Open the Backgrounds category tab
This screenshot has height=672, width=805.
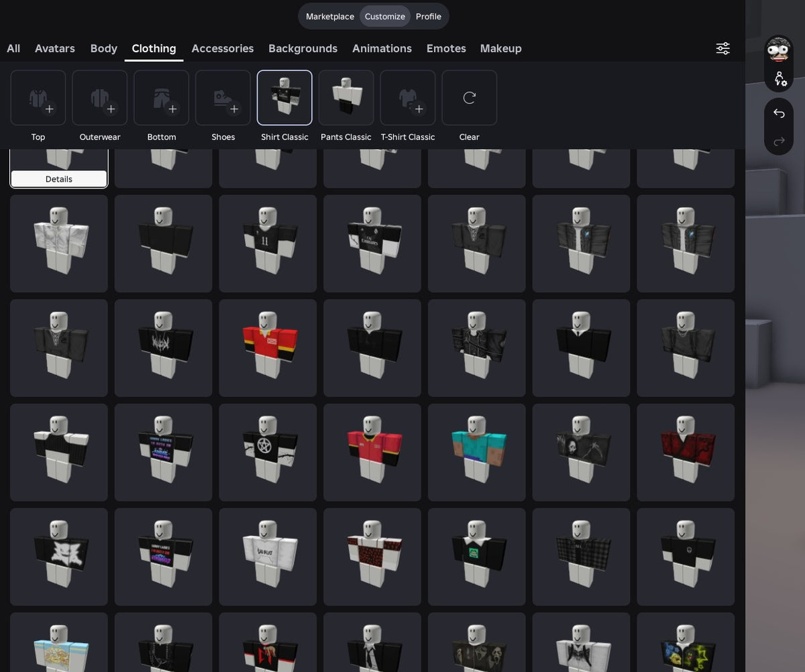303,48
